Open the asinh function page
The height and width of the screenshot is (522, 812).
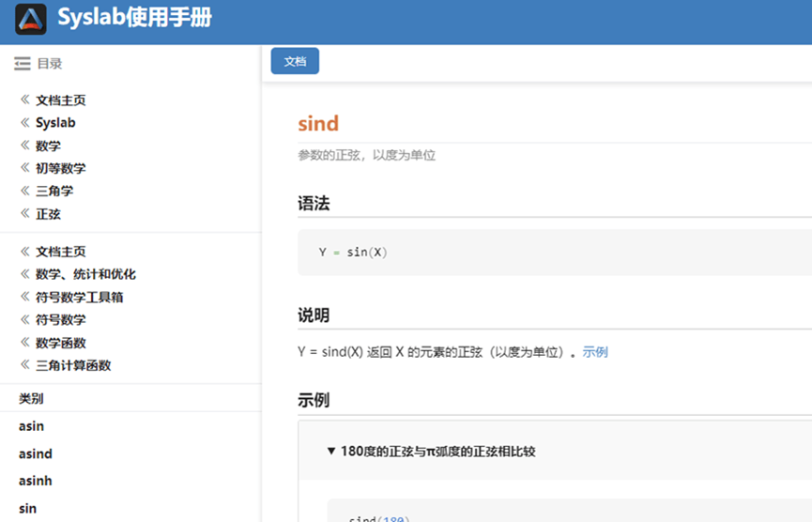point(36,481)
